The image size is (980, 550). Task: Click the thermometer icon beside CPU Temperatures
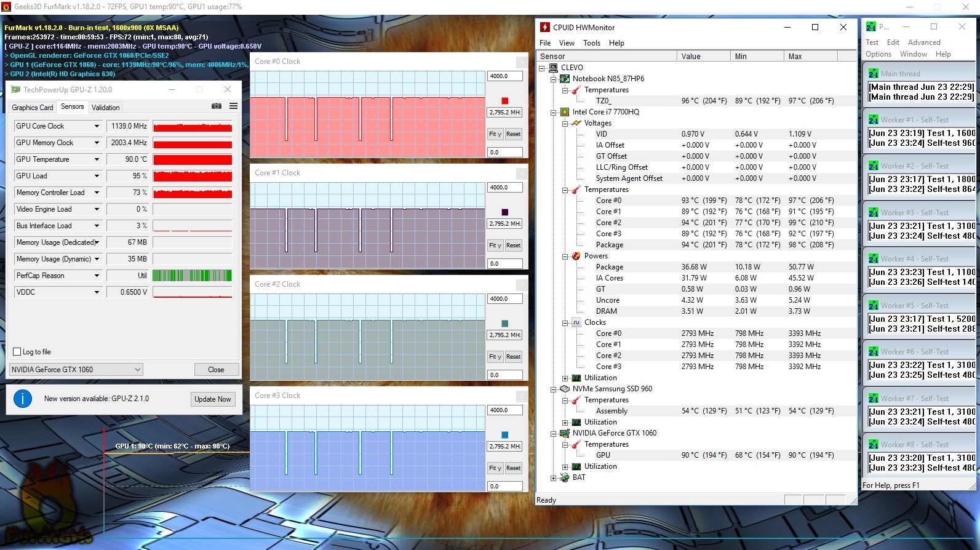[576, 189]
